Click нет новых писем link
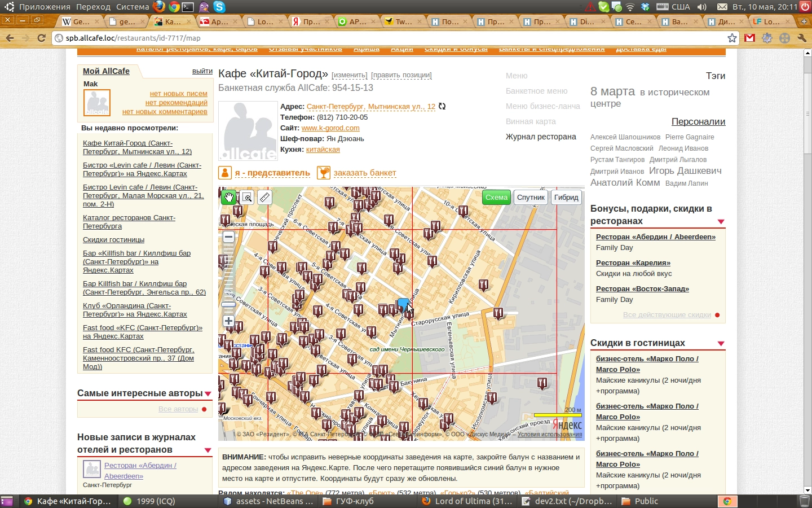812x508 pixels. pos(178,94)
